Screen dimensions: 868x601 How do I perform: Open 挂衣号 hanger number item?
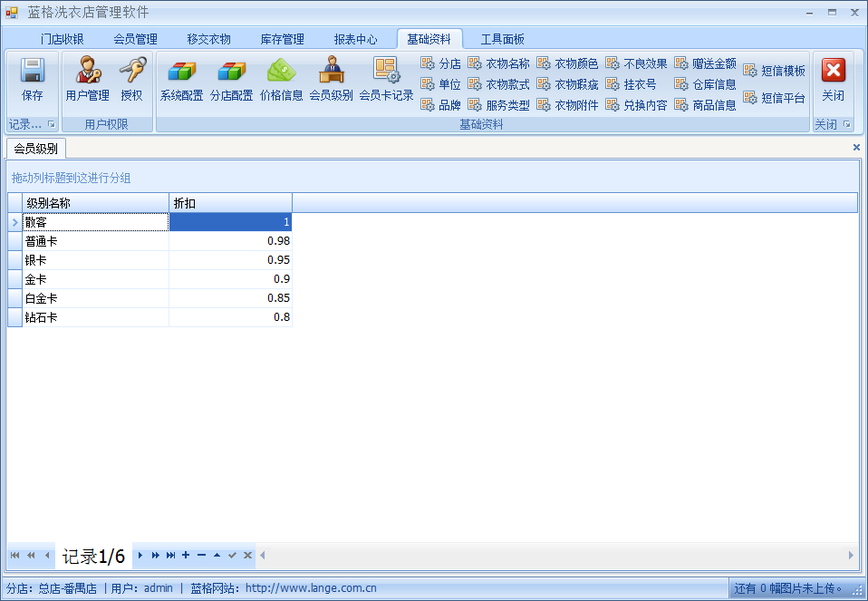point(632,84)
